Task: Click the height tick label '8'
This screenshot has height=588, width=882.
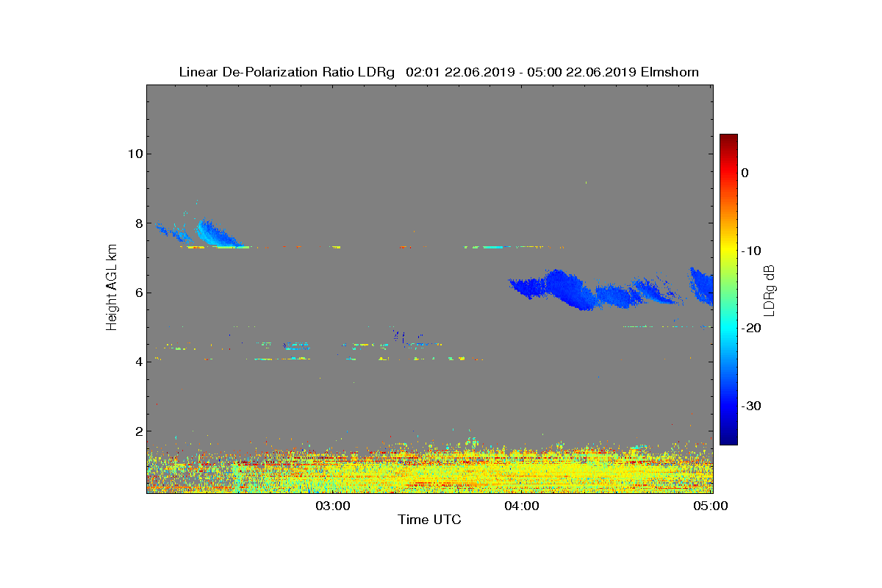Action: (138, 223)
